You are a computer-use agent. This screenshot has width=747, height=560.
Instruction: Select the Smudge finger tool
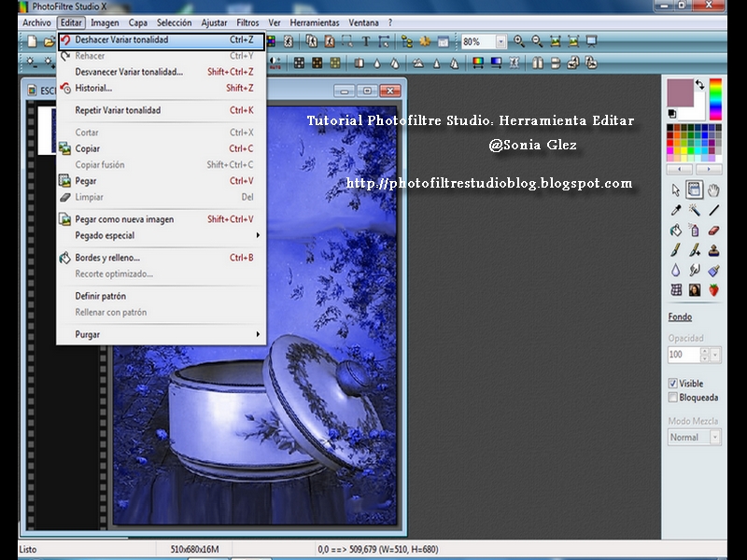[695, 270]
